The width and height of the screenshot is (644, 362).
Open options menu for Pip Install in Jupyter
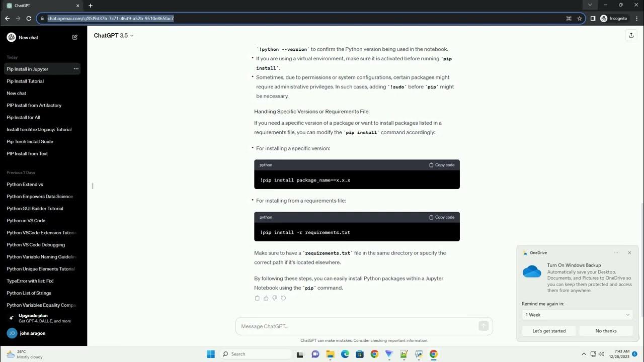(x=76, y=69)
